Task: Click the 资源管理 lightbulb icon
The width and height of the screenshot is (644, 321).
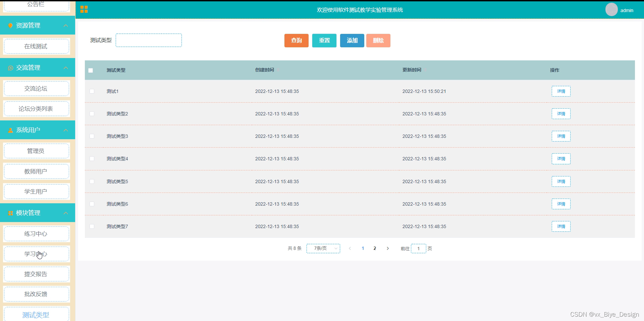Action: click(10, 25)
